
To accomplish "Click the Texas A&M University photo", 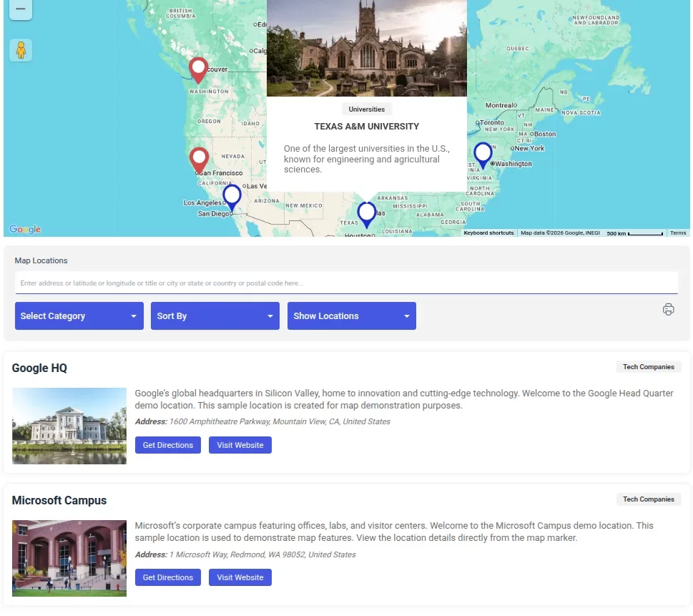I will [366, 48].
